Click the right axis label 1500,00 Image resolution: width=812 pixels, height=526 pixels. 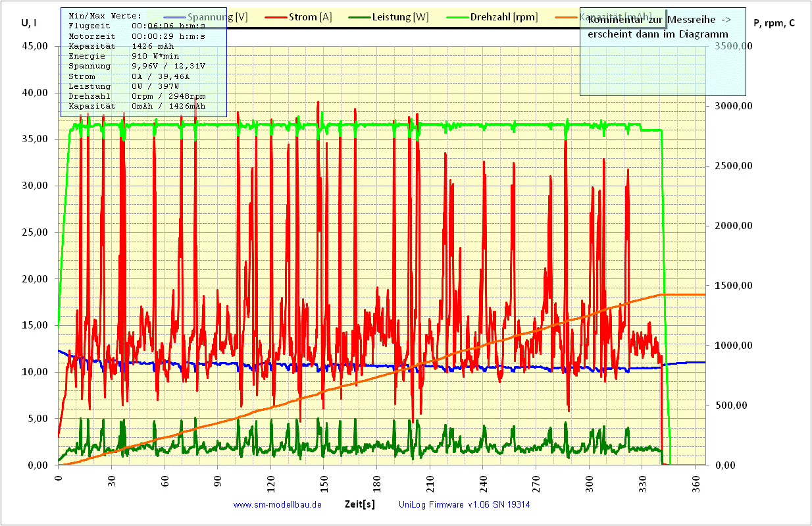pos(733,286)
